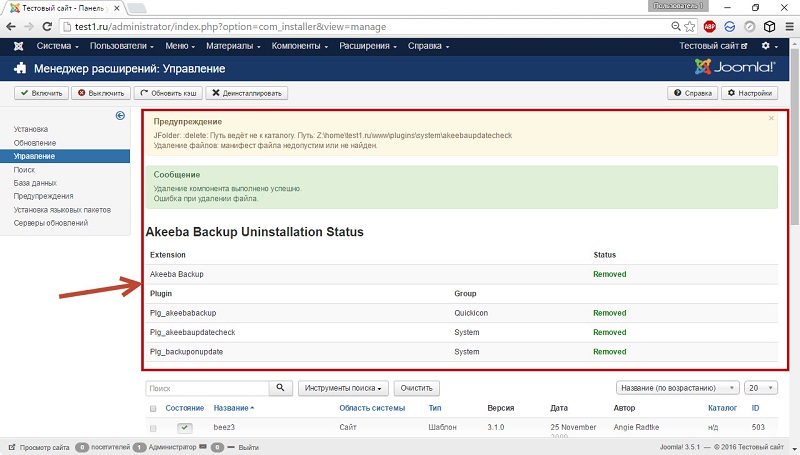
Task: Click the Plg_akeebabackup row text
Action: [x=183, y=313]
